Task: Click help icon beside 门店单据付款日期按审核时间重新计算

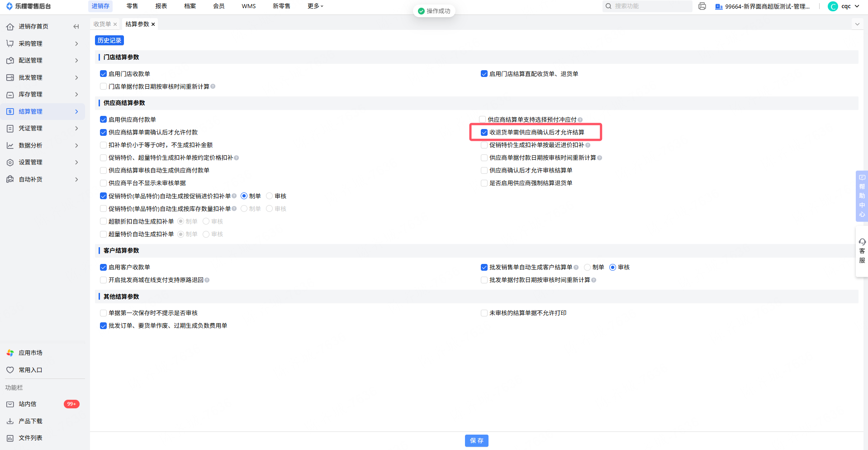Action: [x=213, y=86]
